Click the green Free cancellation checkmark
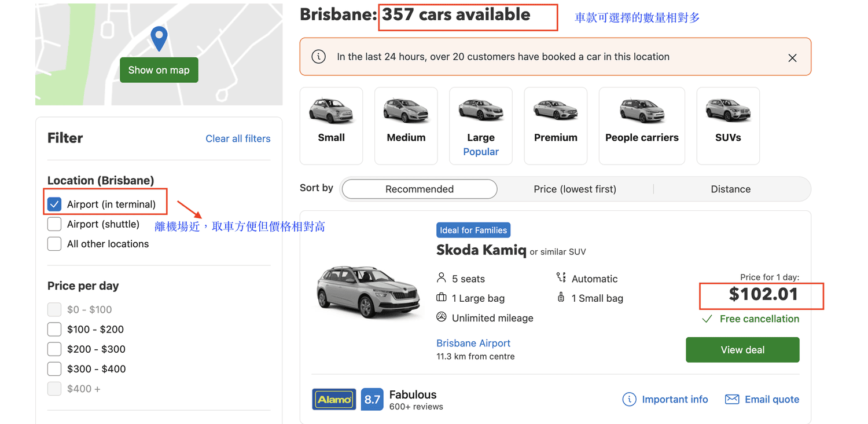Image resolution: width=868 pixels, height=424 pixels. (707, 319)
